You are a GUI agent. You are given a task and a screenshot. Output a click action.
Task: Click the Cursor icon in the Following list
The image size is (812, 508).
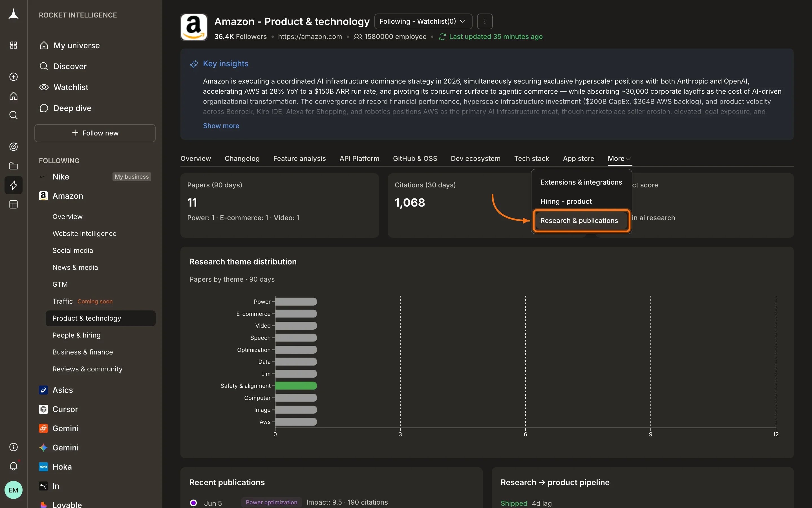(x=43, y=409)
